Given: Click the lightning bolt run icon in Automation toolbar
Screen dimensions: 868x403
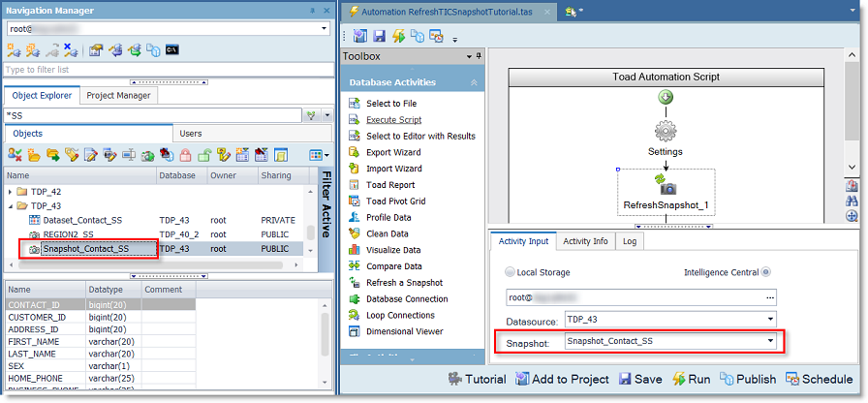Looking at the screenshot, I should click(x=398, y=36).
